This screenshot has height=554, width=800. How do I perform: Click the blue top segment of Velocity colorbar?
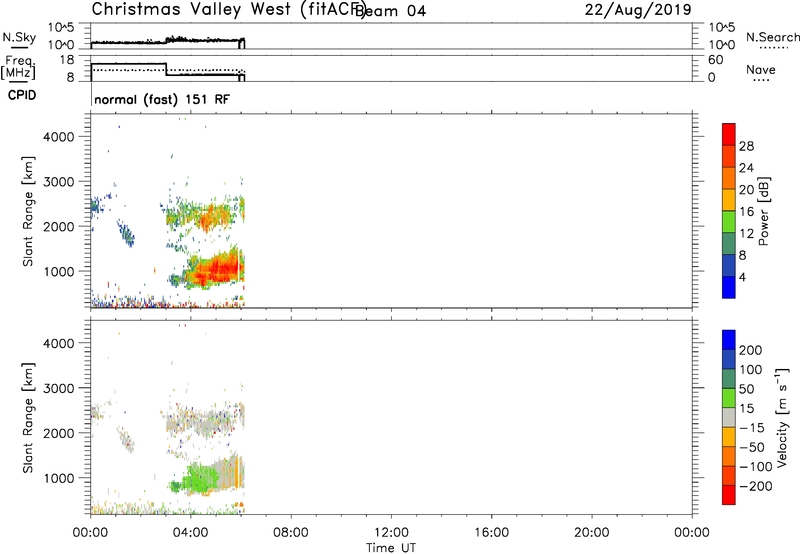[729, 340]
